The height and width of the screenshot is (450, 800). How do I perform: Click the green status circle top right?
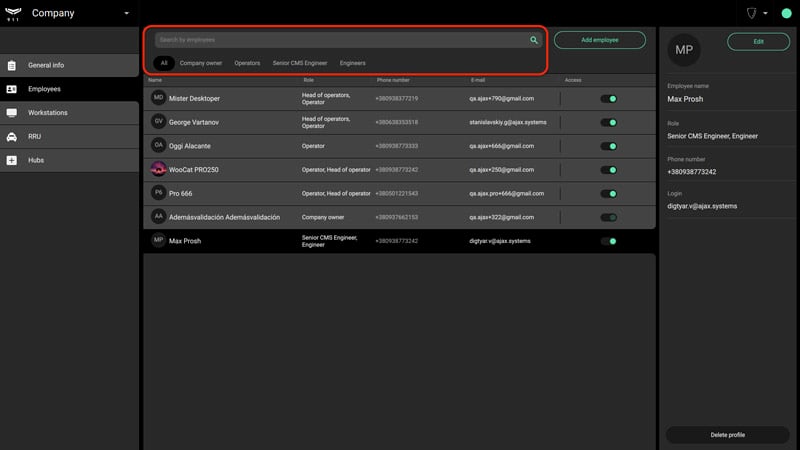point(786,13)
